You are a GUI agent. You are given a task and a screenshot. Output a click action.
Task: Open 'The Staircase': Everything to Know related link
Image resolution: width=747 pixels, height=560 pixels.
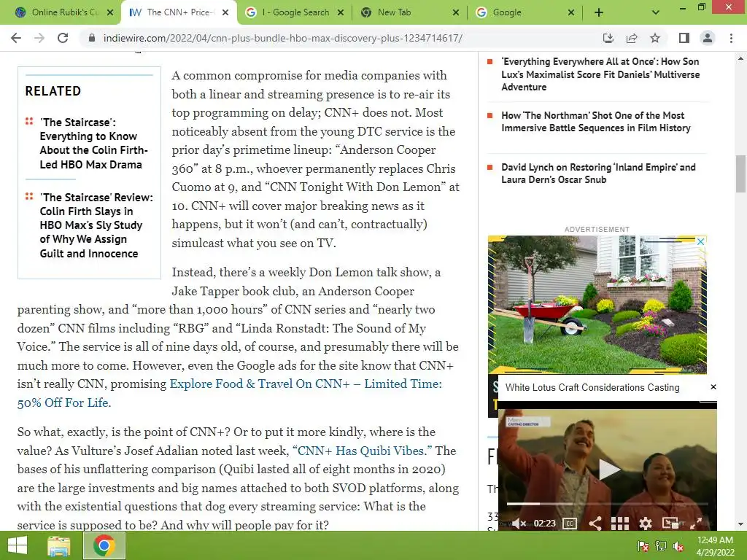94,144
